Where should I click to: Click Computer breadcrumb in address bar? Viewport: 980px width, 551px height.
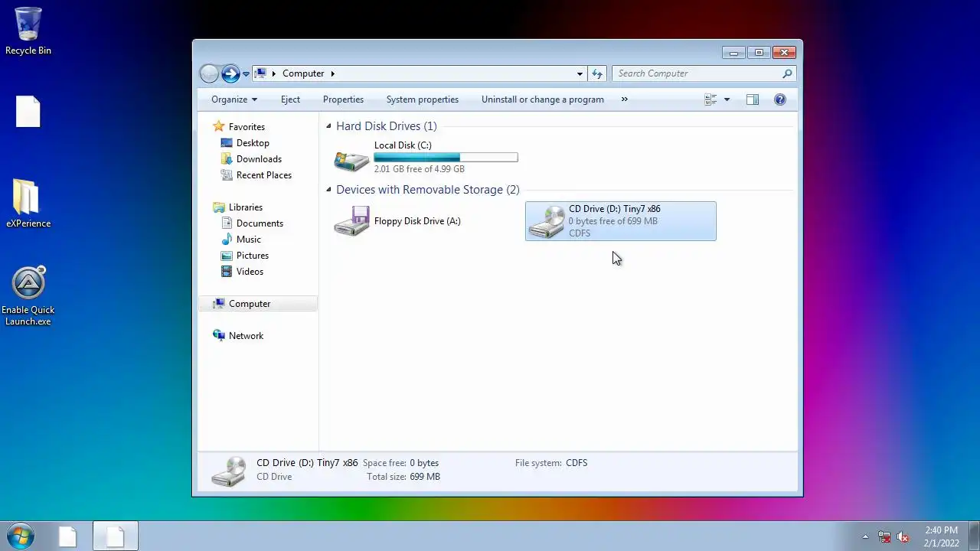pos(303,73)
